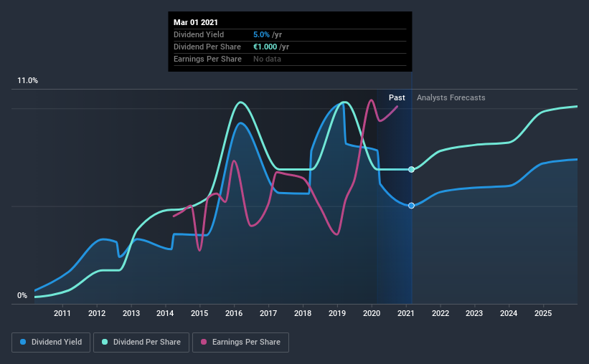
Task: Click the teal Dividend Per Share legend dot
Action: (105, 342)
